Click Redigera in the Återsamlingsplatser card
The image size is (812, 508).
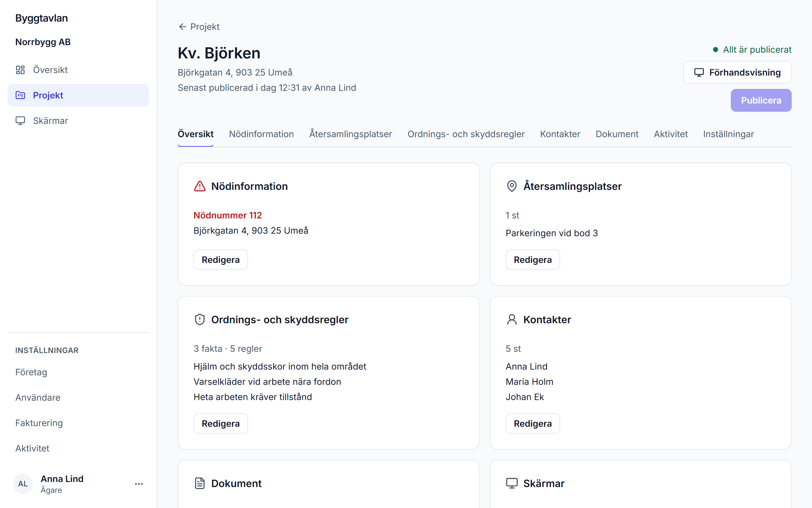click(533, 260)
